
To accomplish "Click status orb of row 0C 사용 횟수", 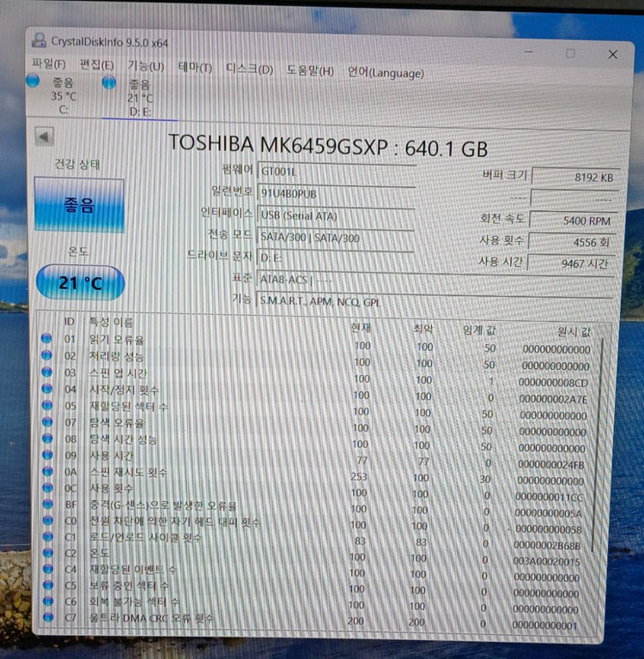I will pyautogui.click(x=47, y=487).
